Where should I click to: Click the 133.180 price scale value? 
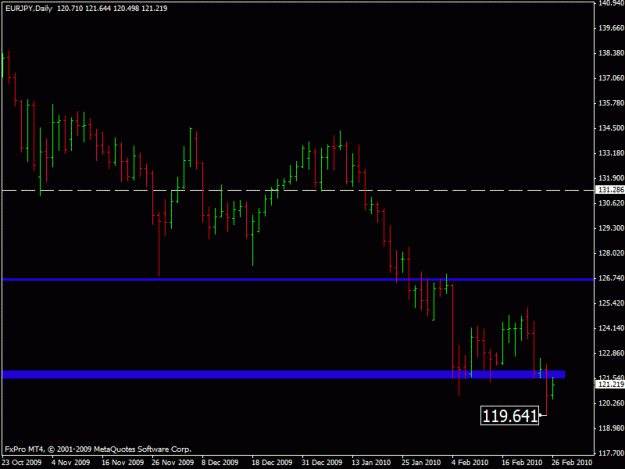611,153
